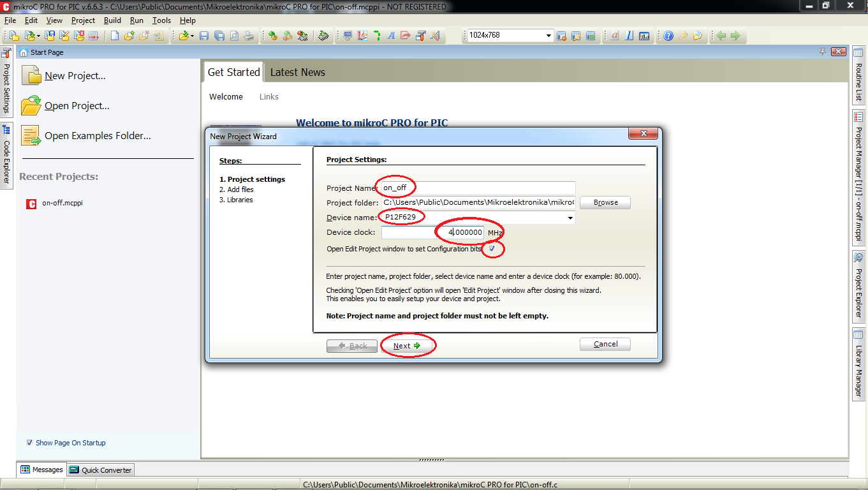
Task: Open recent project on-off.mcppi
Action: (63, 203)
